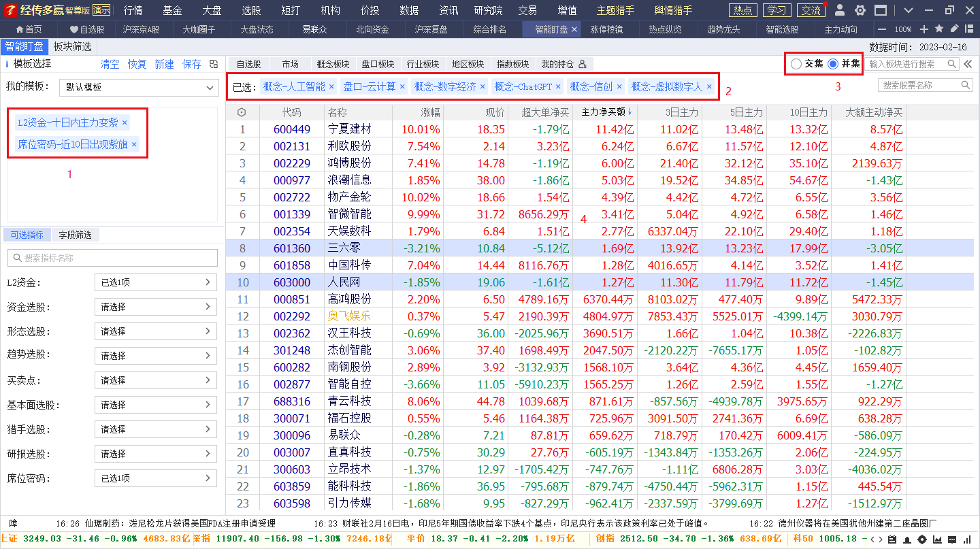Switch to the 板块筛选 tab
Image resolution: width=980 pixels, height=549 pixels.
tap(72, 46)
